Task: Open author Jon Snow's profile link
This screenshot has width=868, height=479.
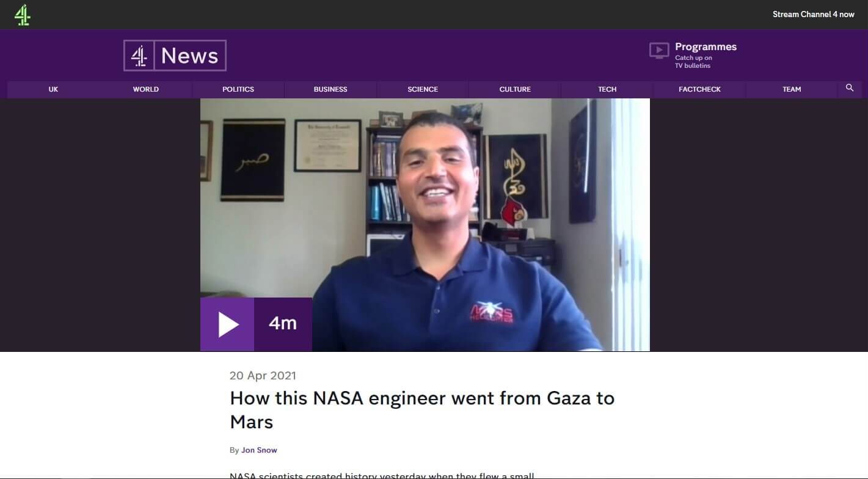Action: pos(259,450)
